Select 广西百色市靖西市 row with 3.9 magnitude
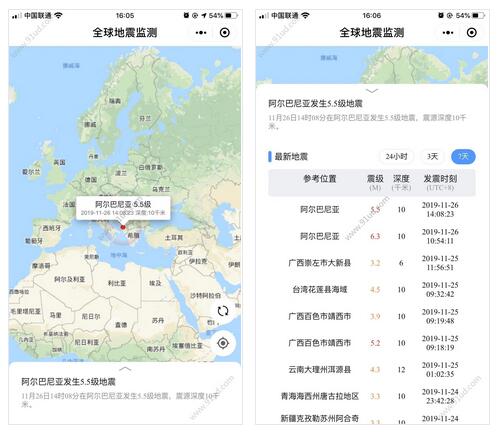The image size is (498, 434). click(372, 316)
